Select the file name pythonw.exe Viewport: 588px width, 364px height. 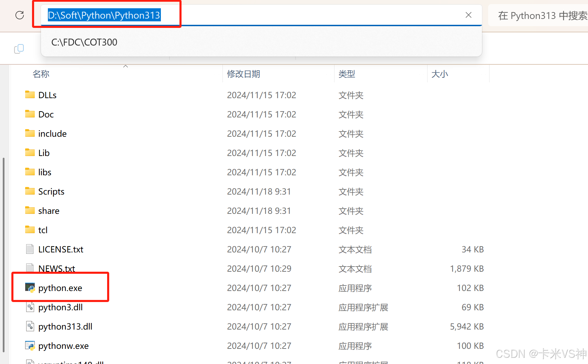point(64,346)
